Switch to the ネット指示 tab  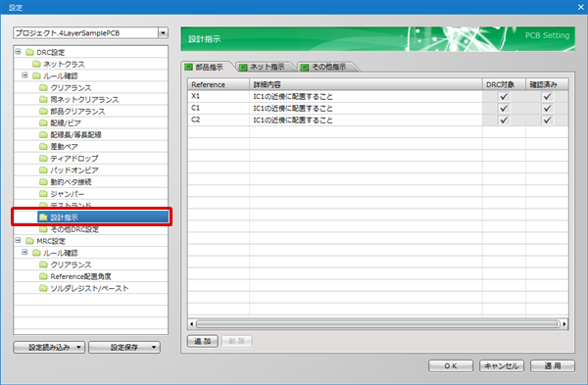click(x=267, y=67)
